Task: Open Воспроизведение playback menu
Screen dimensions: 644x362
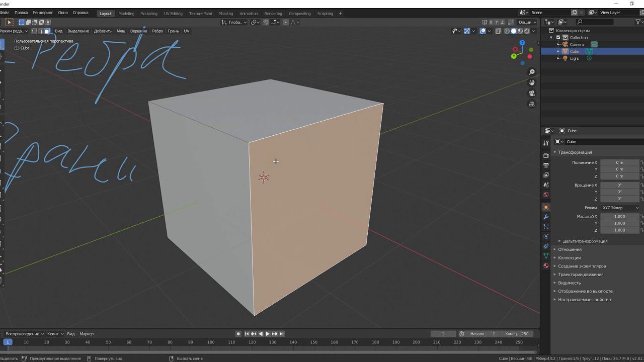Action: pyautogui.click(x=24, y=334)
